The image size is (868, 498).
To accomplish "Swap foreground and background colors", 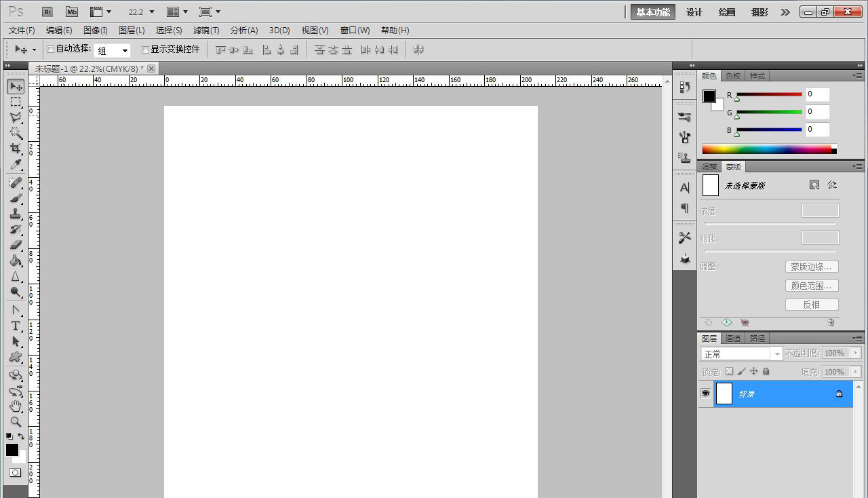I will (21, 436).
